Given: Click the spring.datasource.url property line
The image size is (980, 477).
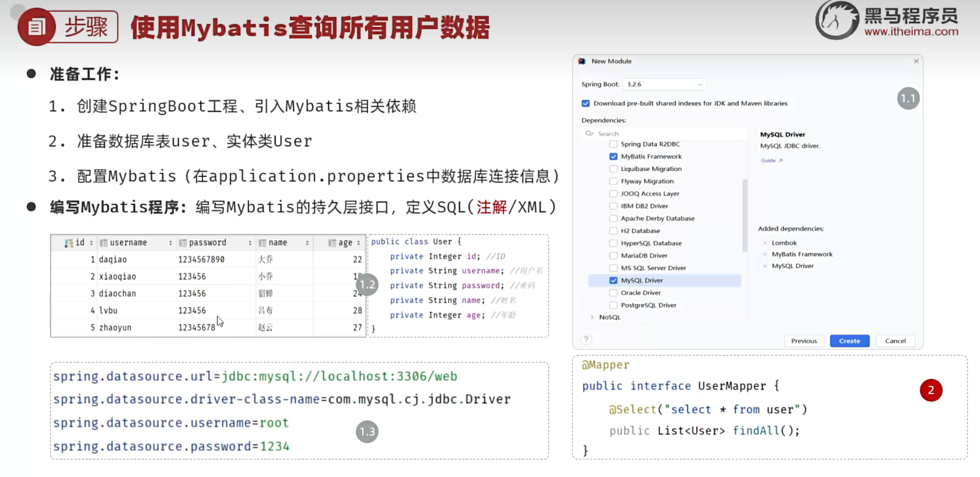Looking at the screenshot, I should 256,377.
